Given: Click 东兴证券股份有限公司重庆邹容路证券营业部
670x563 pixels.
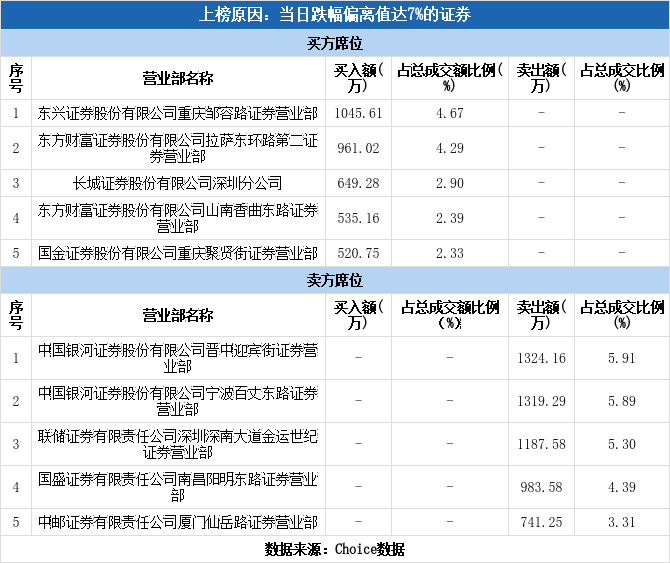Looking at the screenshot, I should coord(178,113).
